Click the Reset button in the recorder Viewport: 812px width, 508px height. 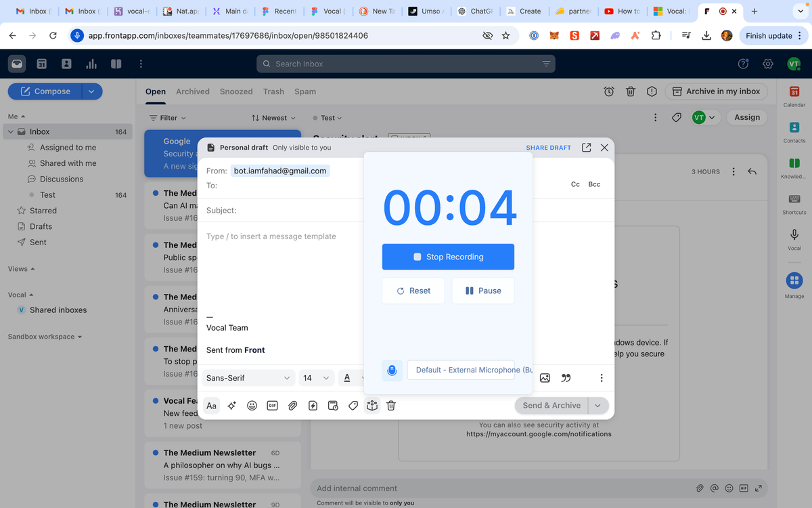tap(413, 291)
